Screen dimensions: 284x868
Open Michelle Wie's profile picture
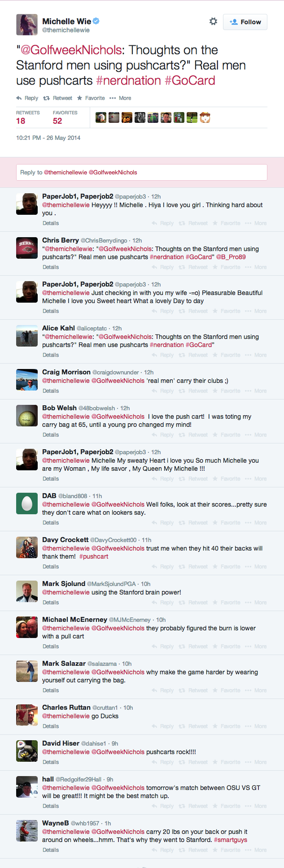(x=27, y=25)
